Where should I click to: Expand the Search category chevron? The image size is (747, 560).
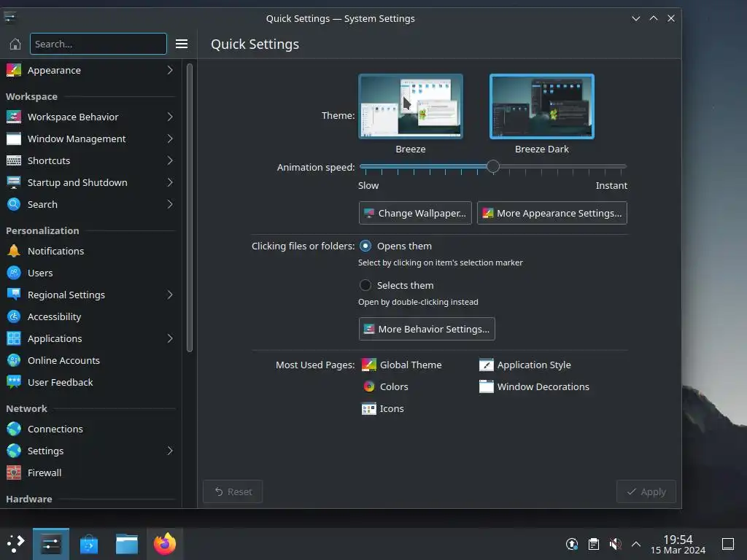point(170,204)
